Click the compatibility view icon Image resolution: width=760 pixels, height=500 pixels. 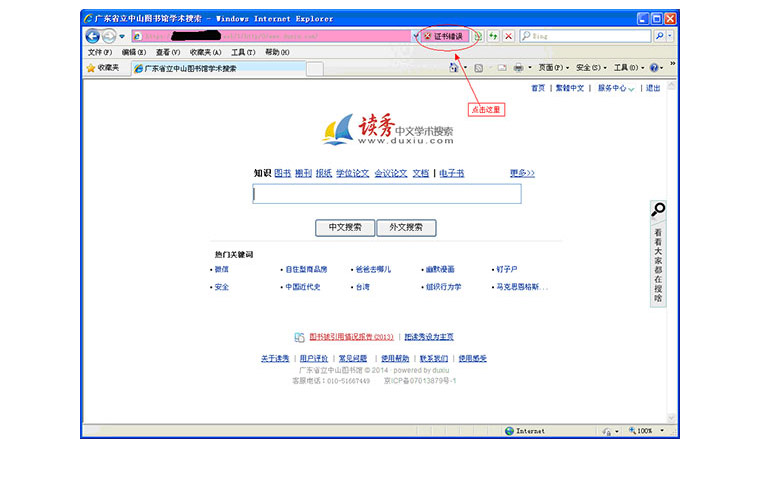pos(478,36)
